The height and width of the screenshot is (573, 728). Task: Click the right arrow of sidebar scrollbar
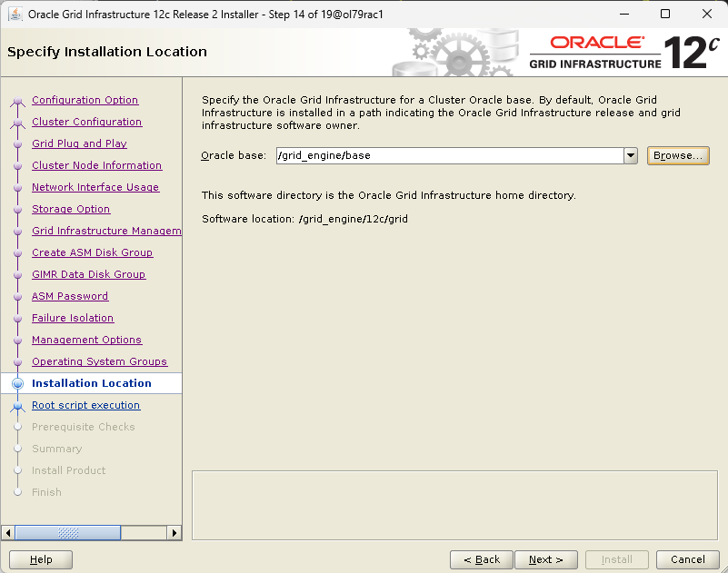(x=175, y=533)
